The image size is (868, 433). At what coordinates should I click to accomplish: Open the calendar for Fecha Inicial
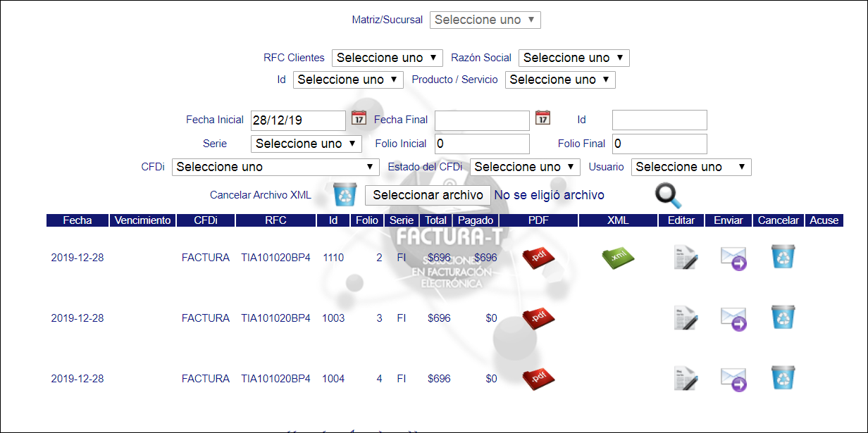click(x=360, y=118)
